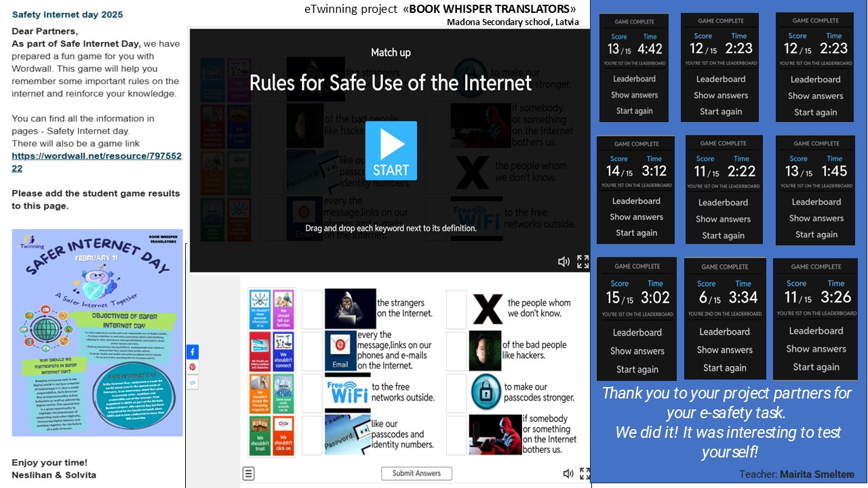
Task: Open the hamburger menu beside Submit Answers
Action: coord(250,473)
